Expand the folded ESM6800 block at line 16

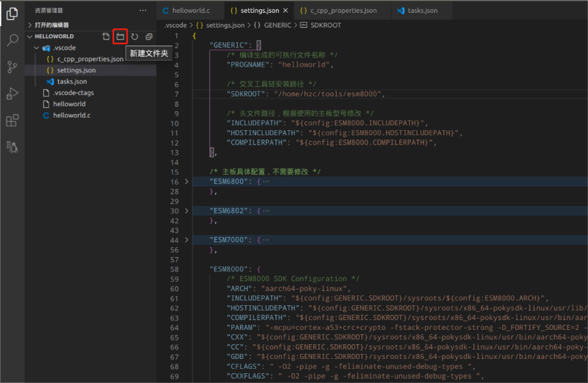(186, 181)
